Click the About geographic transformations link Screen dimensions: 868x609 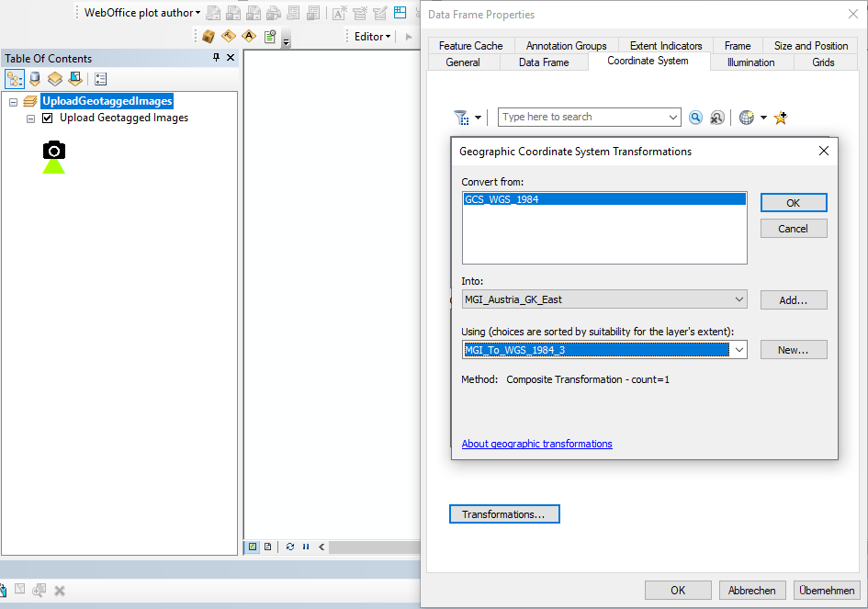coord(536,444)
